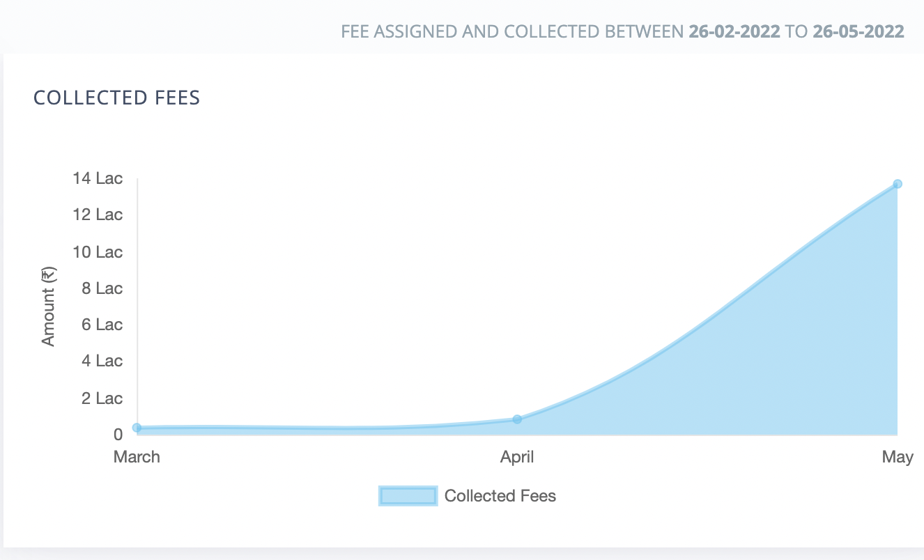Click the 6 Lac axis label
The width and height of the screenshot is (924, 560).
coord(102,325)
